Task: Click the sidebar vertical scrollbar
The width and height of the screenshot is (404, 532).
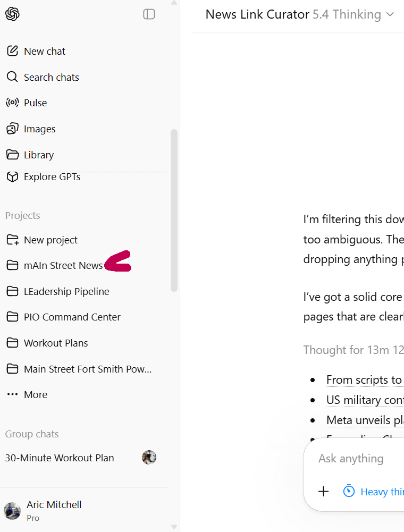Action: [174, 210]
